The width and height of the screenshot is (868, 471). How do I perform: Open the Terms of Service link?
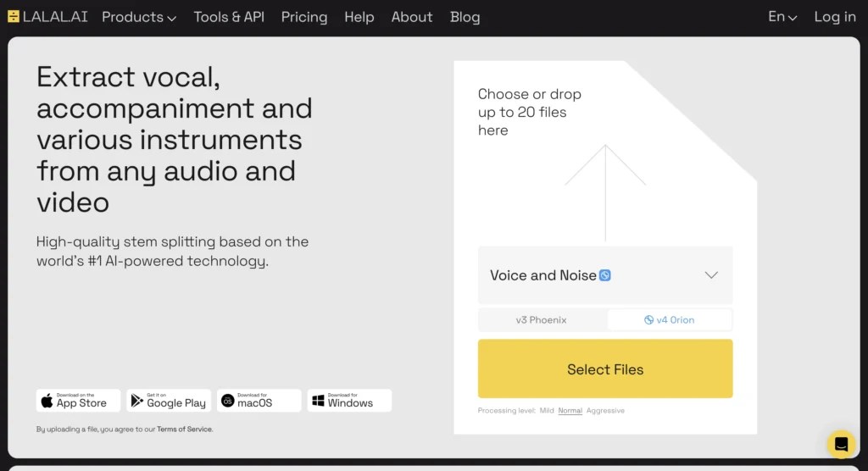pos(184,429)
